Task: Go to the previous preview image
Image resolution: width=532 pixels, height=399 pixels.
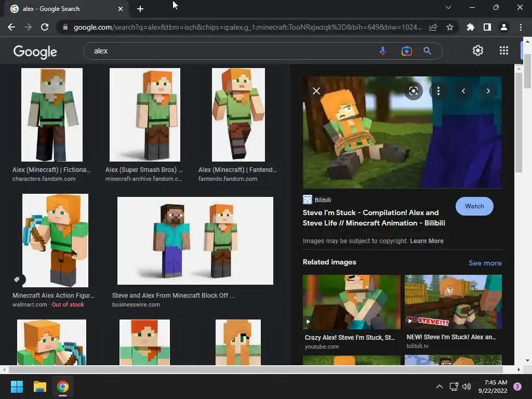Action: (x=463, y=91)
